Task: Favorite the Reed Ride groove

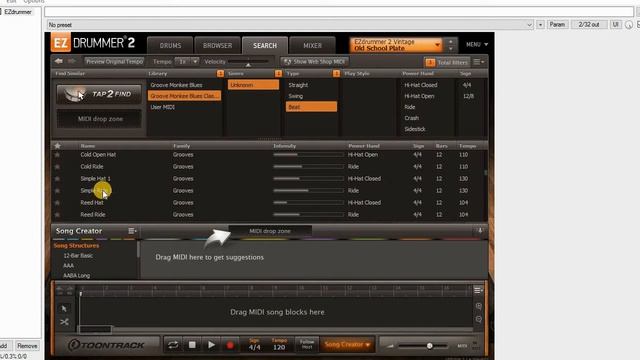Action: (x=57, y=215)
